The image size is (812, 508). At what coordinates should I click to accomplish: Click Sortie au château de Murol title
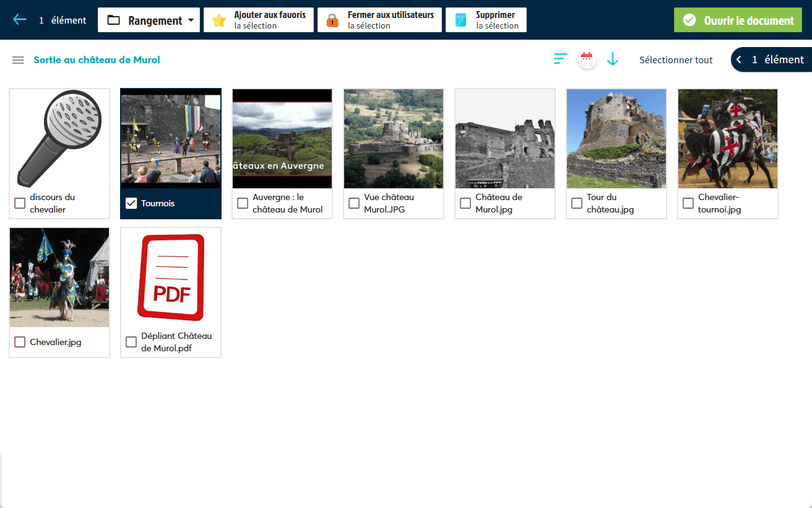[x=97, y=60]
